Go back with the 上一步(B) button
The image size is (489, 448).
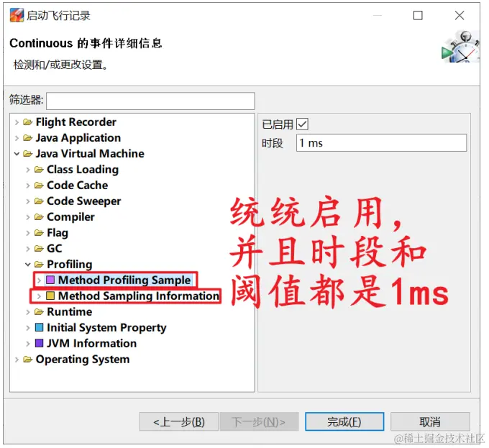click(178, 421)
